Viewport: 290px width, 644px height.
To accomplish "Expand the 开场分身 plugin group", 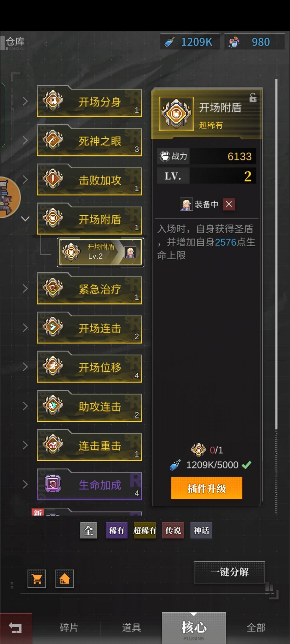I will [x=25, y=101].
